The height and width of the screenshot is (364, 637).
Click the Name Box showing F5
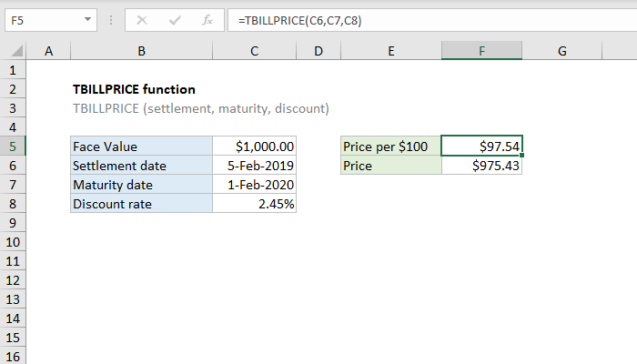pyautogui.click(x=51, y=20)
